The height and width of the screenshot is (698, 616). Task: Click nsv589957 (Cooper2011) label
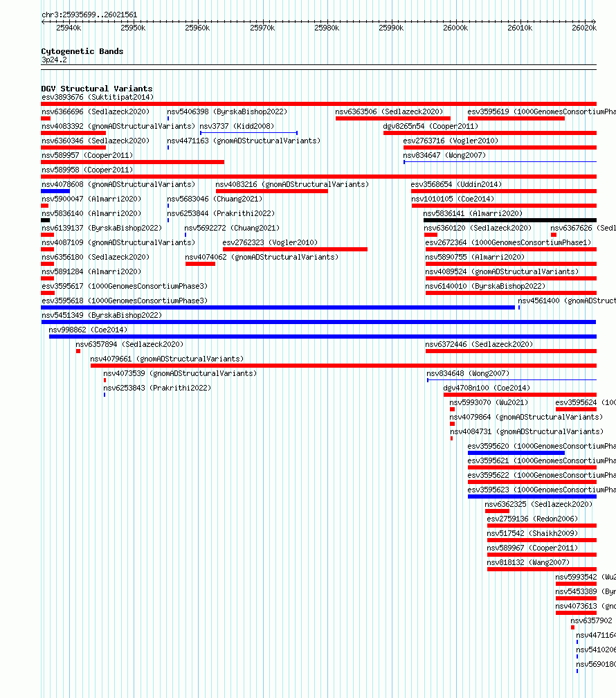[x=87, y=155]
